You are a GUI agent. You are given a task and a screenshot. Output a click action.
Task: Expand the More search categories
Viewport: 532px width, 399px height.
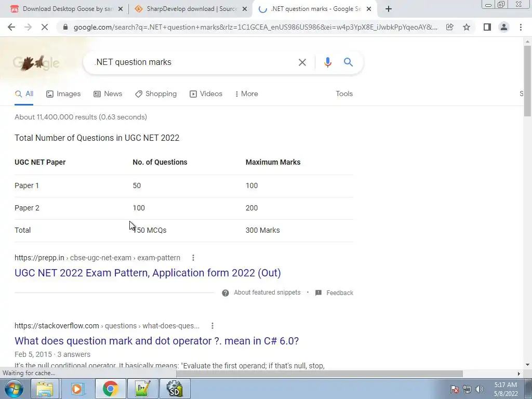[x=247, y=94]
